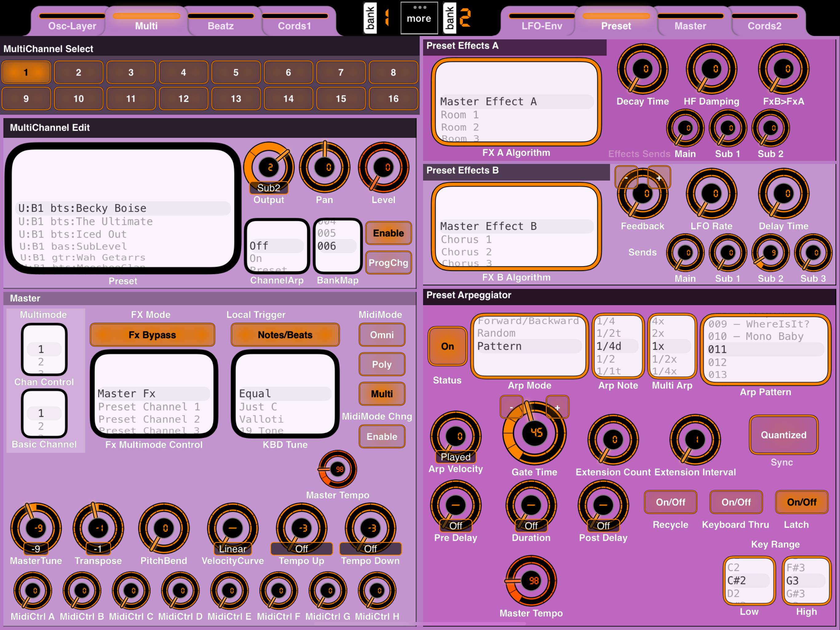840x630 pixels.
Task: Click the Arpeggiator Master Tempo dial
Action: (x=531, y=581)
